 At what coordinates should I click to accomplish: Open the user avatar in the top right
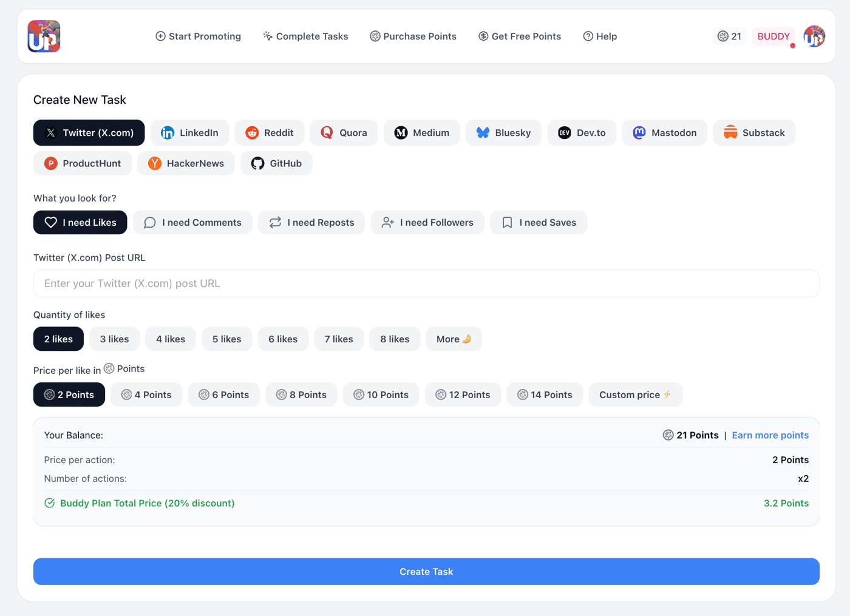[x=814, y=36]
